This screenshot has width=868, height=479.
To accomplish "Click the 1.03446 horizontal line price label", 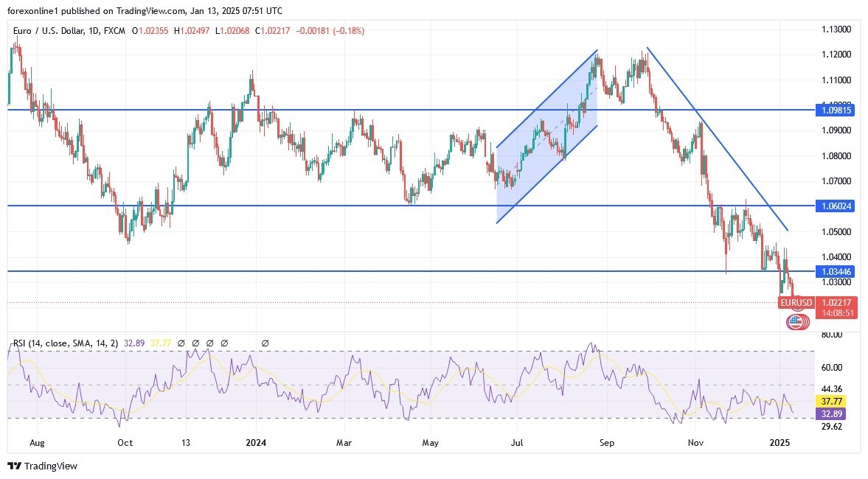I will [x=836, y=271].
